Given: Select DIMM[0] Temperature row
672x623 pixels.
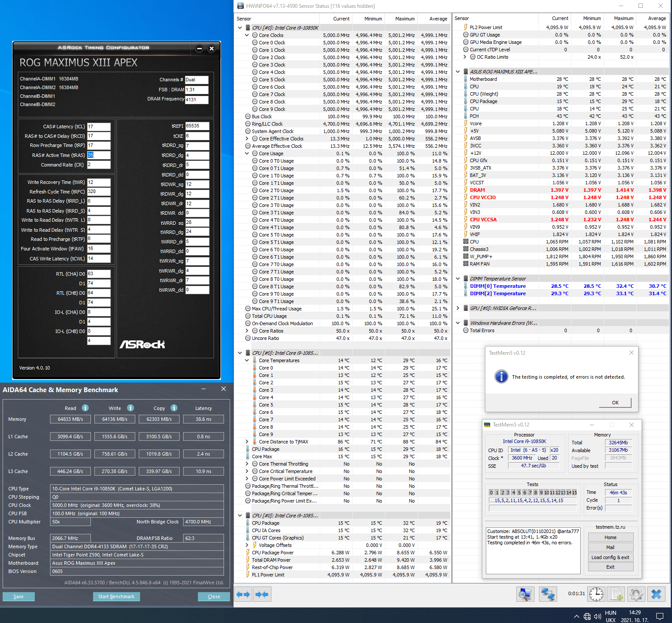Looking at the screenshot, I should 561,286.
